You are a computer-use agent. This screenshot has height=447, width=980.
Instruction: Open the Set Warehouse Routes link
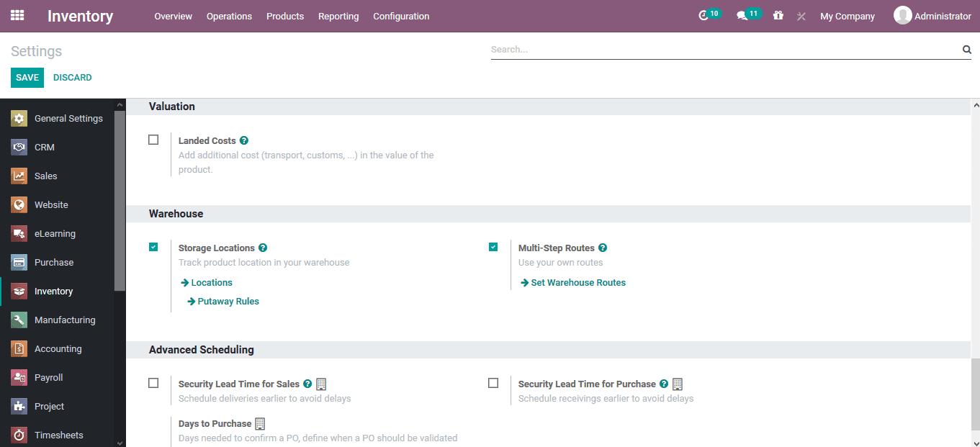pyautogui.click(x=577, y=282)
